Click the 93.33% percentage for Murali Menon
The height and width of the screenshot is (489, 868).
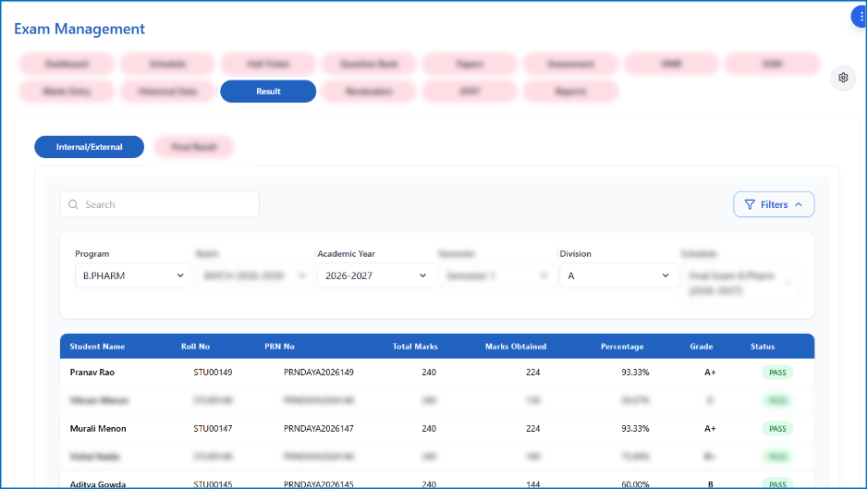[x=635, y=428]
